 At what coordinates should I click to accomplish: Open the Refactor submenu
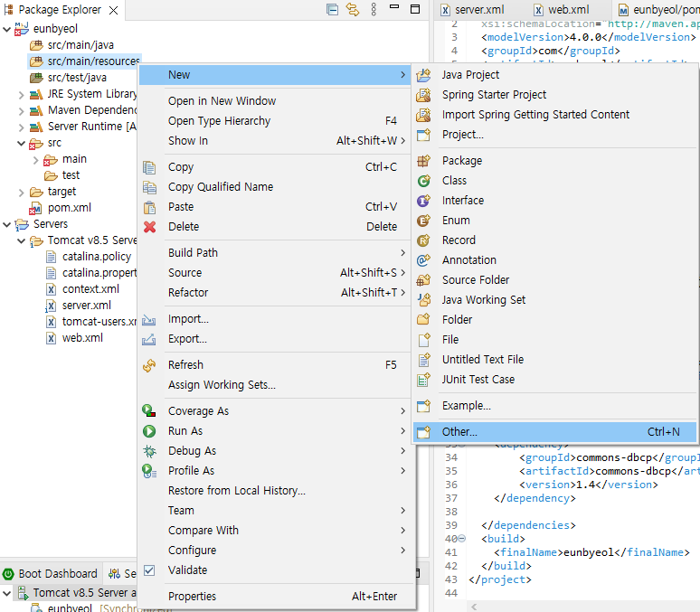(x=275, y=293)
